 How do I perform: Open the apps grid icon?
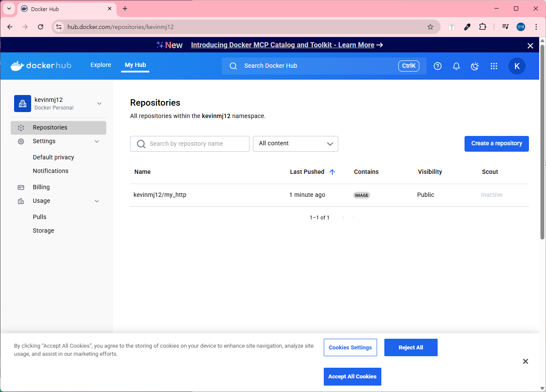click(x=494, y=66)
